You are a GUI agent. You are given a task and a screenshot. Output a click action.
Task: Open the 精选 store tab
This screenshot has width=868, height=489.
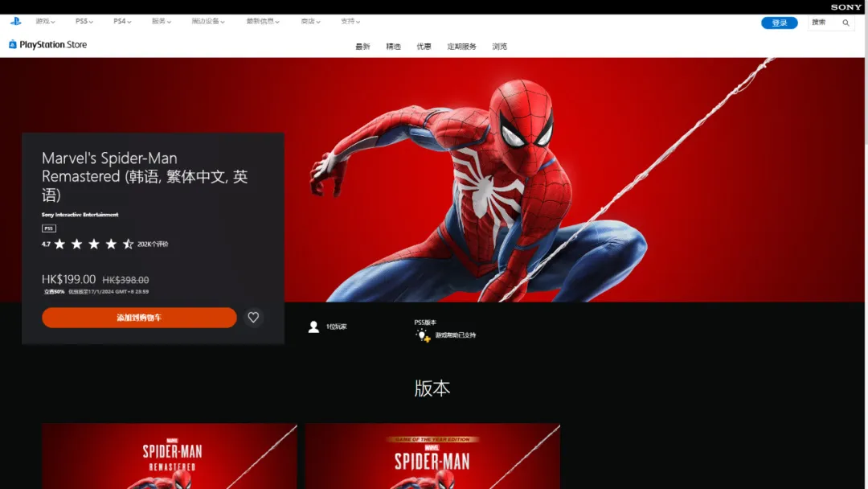[393, 47]
